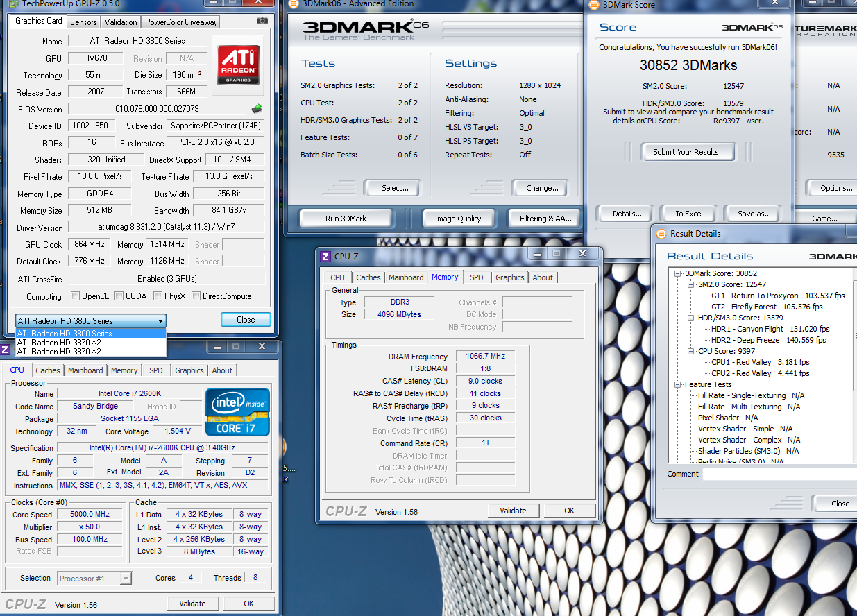
Task: Click OK in CPU-Z processor window
Action: pyautogui.click(x=248, y=604)
